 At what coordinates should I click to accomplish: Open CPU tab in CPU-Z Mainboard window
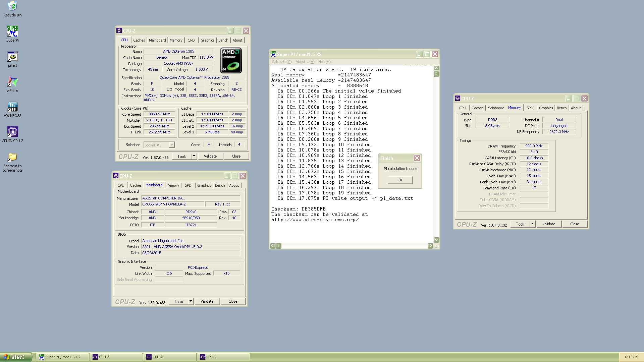point(121,185)
